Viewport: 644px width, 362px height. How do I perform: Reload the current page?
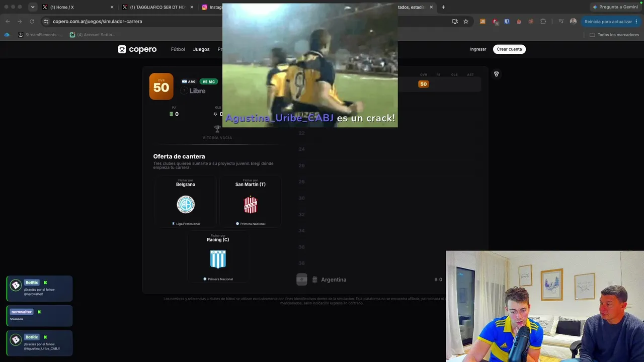(32, 22)
